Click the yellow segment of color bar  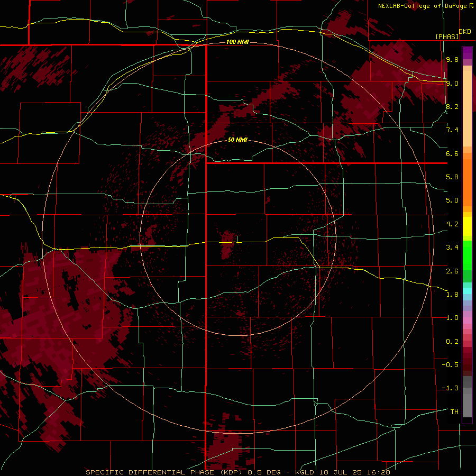click(x=467, y=226)
